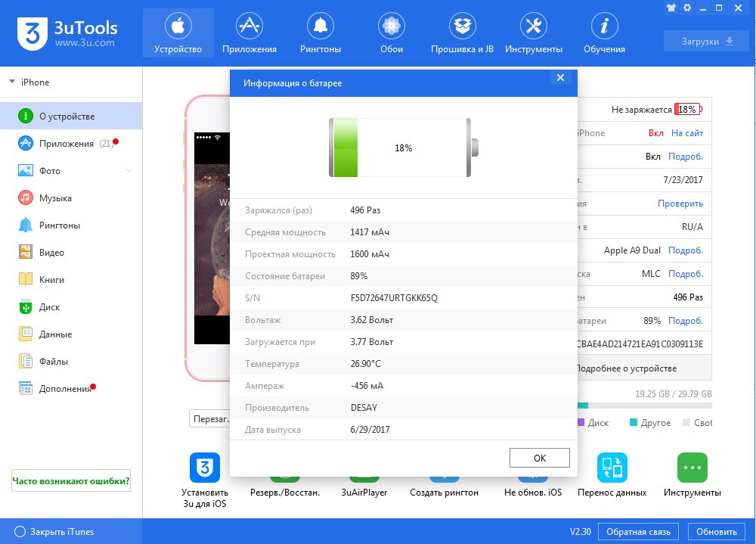This screenshot has height=544, width=756.
Task: Open the green Инструменты icon at bottom
Action: pyautogui.click(x=692, y=468)
